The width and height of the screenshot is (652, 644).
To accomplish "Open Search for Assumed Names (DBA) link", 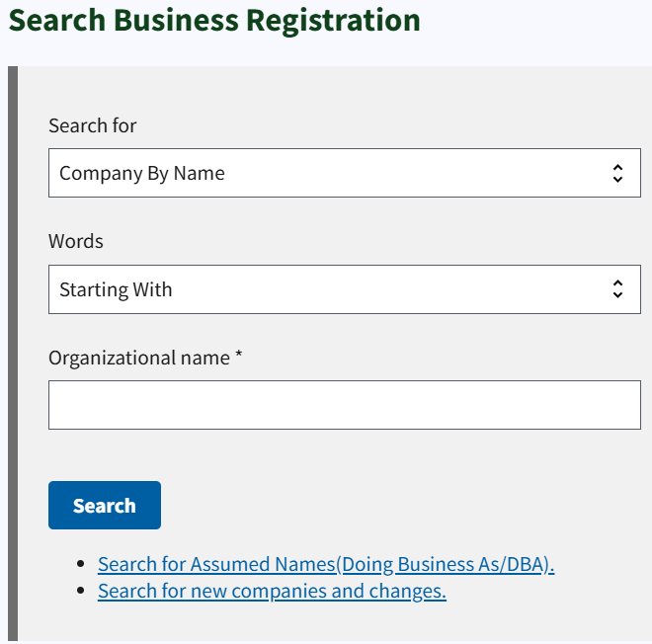I will (326, 564).
